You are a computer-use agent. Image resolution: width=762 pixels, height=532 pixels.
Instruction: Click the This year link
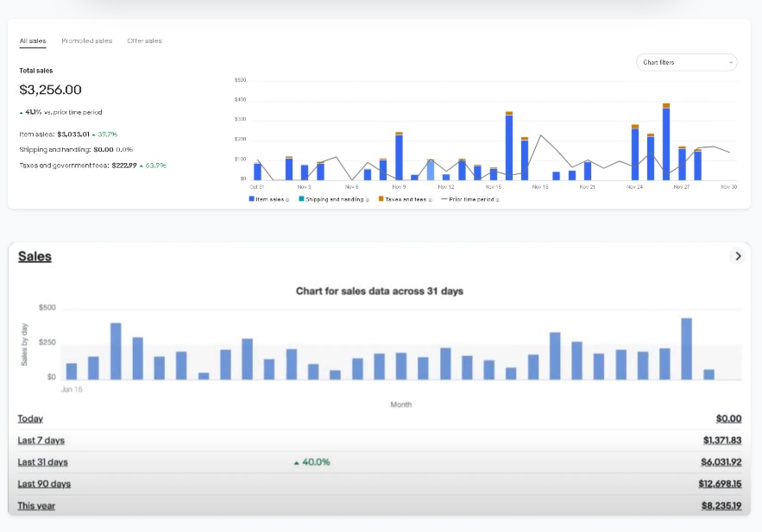36,505
